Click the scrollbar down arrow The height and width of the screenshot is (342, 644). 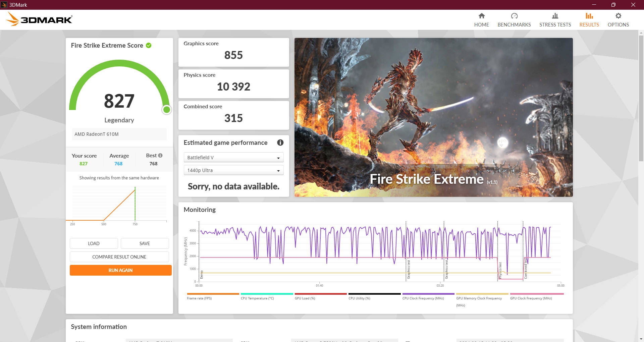[x=641, y=339]
